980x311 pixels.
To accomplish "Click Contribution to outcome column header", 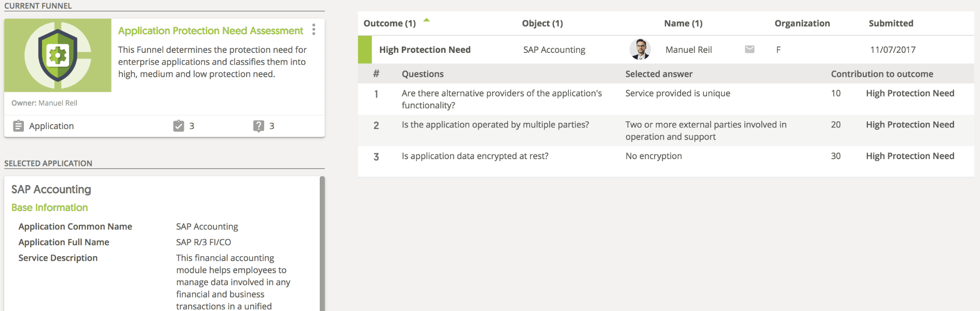I will pos(882,74).
